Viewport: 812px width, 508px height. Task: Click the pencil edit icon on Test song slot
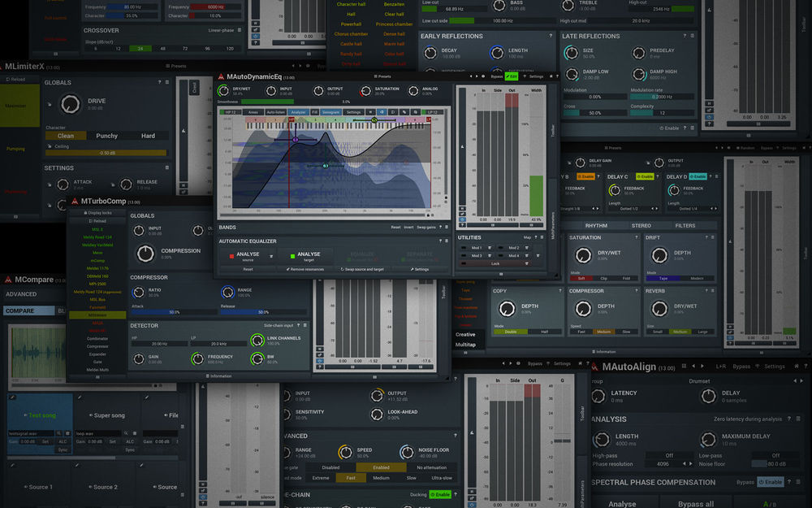point(12,397)
